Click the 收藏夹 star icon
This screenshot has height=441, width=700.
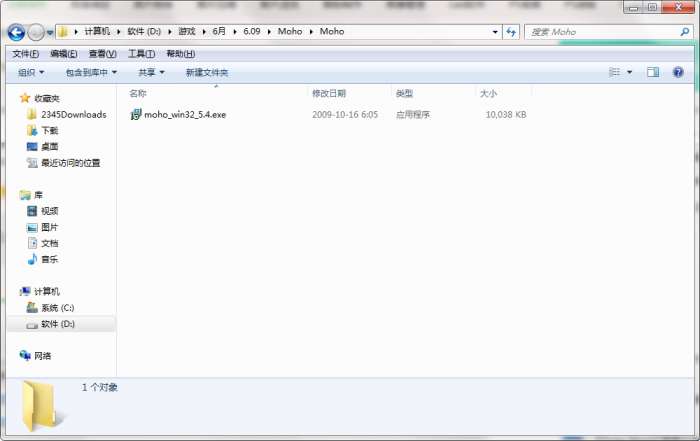coord(25,98)
